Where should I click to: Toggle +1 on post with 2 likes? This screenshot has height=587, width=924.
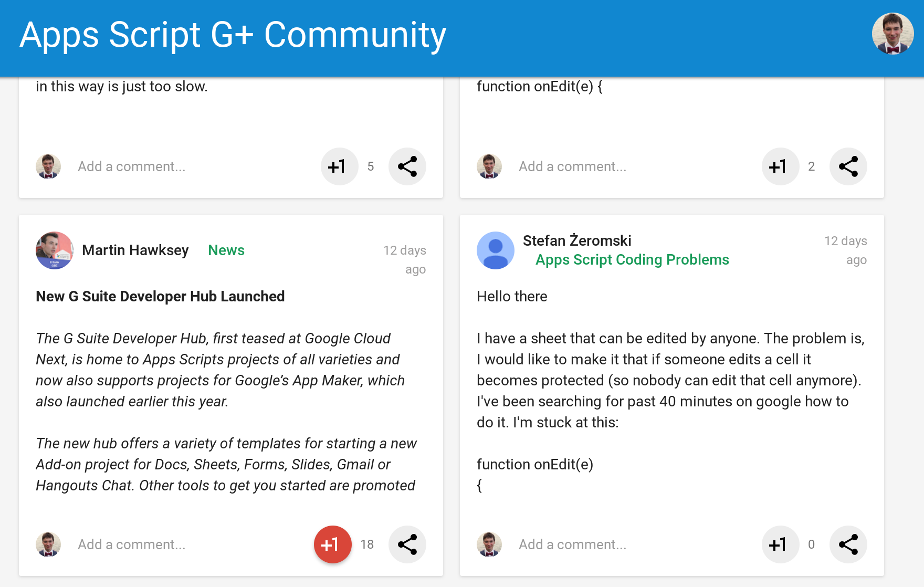coord(780,166)
